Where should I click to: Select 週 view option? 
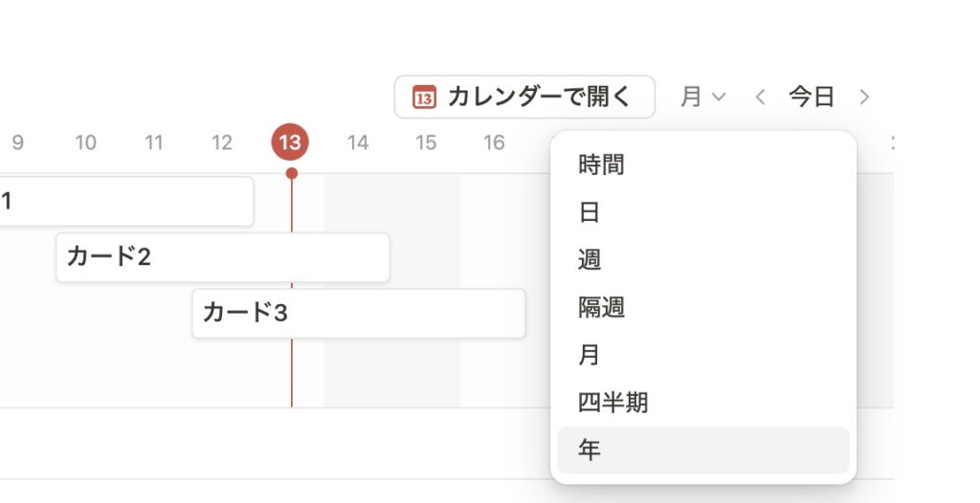[x=590, y=259]
